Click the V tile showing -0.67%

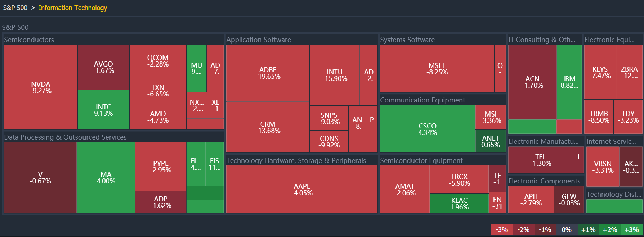coord(40,177)
